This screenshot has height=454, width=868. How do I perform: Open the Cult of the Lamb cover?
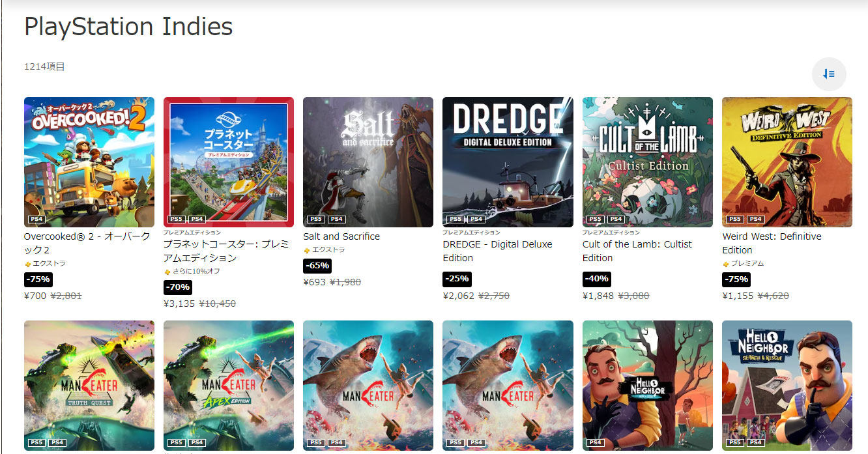click(648, 162)
